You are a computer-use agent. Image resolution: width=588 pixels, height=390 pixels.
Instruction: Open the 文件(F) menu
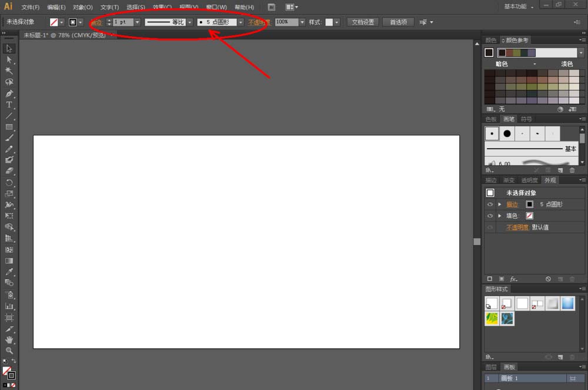point(30,7)
